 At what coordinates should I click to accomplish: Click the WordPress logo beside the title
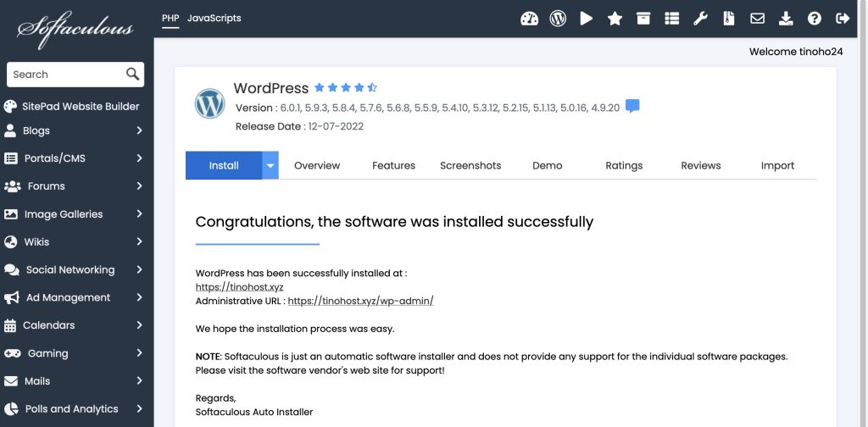click(x=210, y=103)
